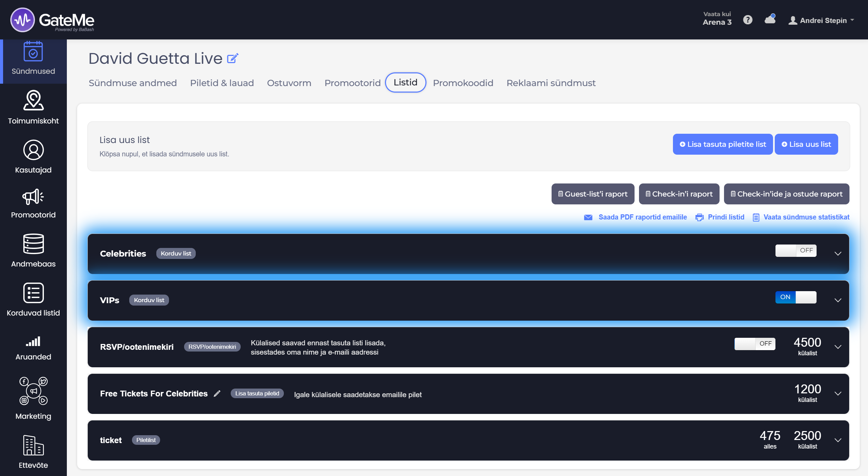
Task: Click the 1200 külalist count
Action: [x=807, y=393]
